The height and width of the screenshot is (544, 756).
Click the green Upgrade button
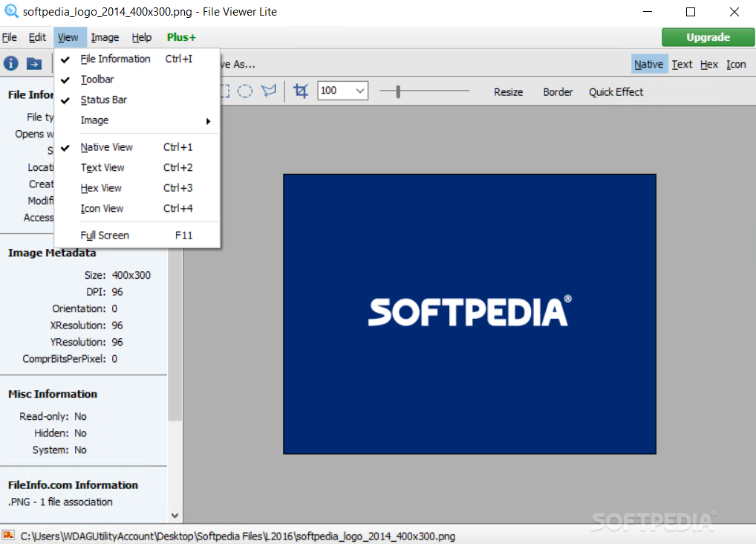tap(708, 37)
